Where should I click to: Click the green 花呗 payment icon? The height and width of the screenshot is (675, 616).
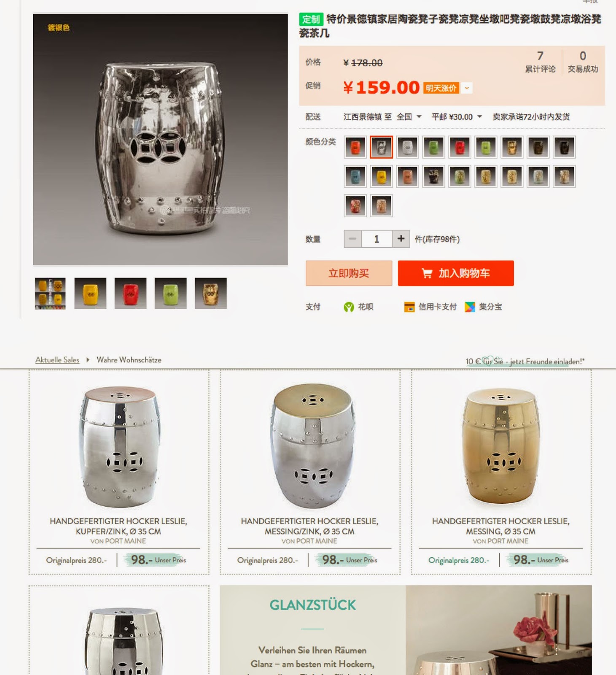tap(349, 307)
